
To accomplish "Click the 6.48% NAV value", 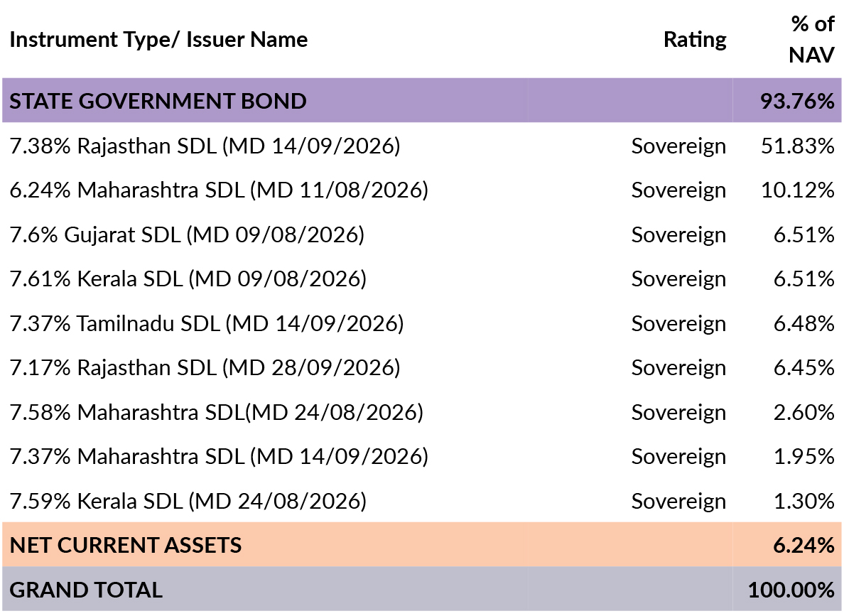I will tap(804, 324).
